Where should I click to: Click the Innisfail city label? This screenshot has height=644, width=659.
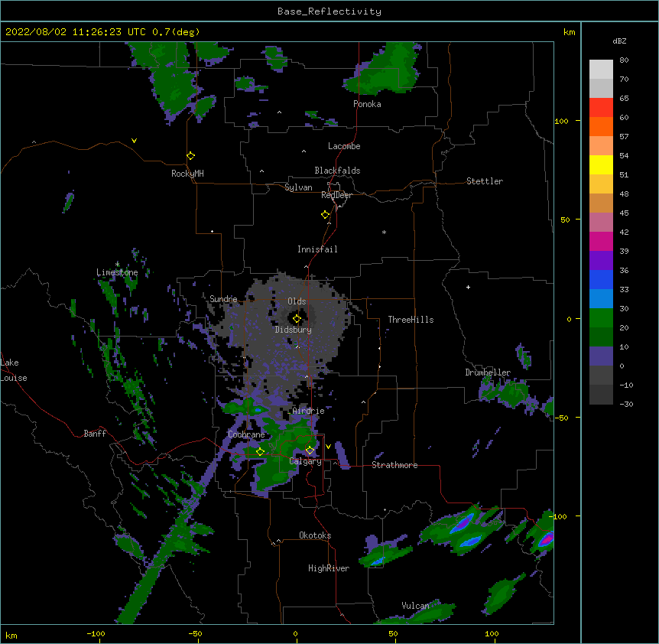tap(317, 249)
